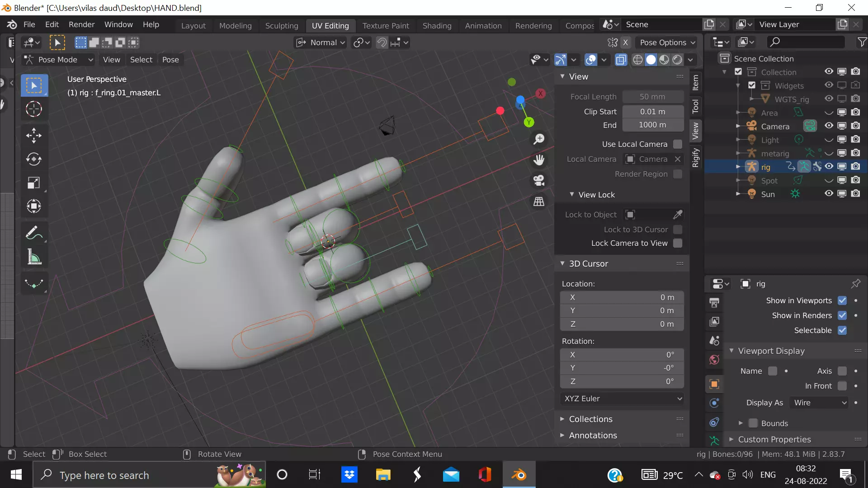Switch to Shading workspace tab
The width and height of the screenshot is (868, 488).
point(437,26)
